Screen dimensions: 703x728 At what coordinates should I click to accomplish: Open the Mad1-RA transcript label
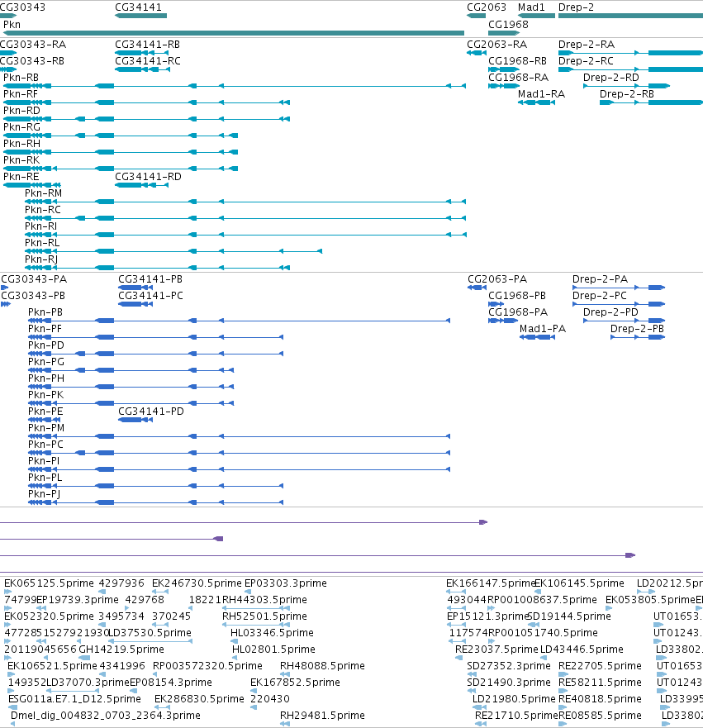[542, 93]
